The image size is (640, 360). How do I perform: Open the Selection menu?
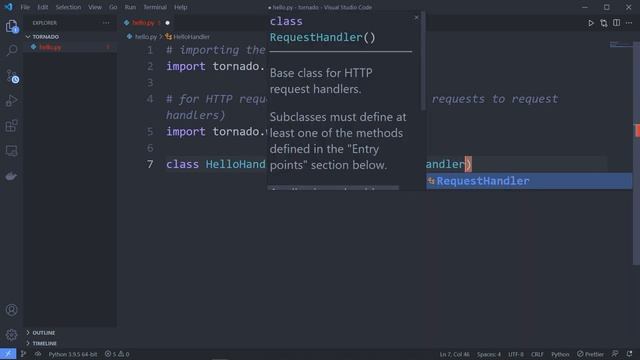point(68,7)
